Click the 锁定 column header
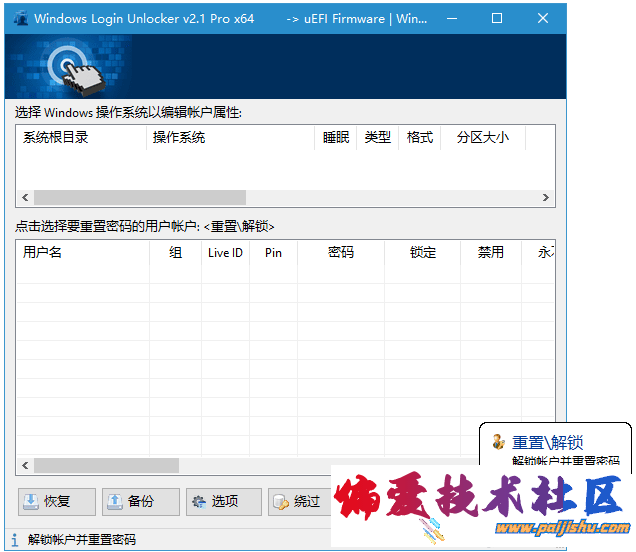 tap(423, 253)
